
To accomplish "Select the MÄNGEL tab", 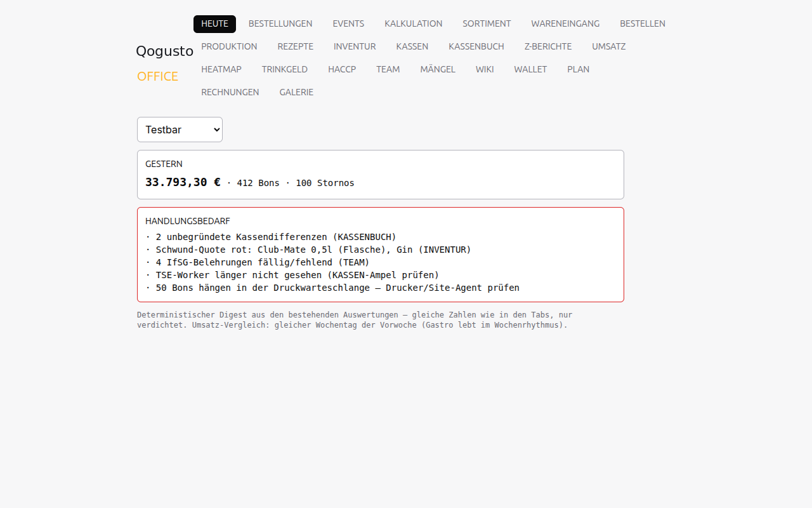I will coord(438,69).
